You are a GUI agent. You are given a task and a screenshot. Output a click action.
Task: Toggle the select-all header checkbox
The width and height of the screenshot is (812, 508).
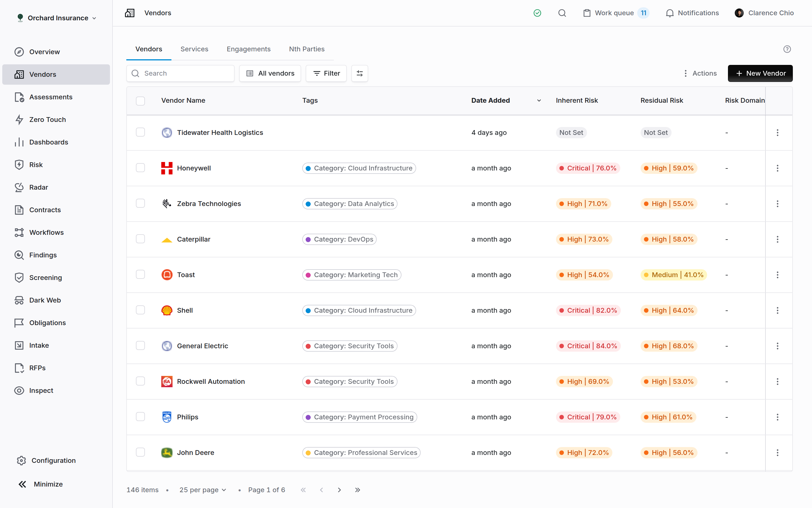point(140,101)
